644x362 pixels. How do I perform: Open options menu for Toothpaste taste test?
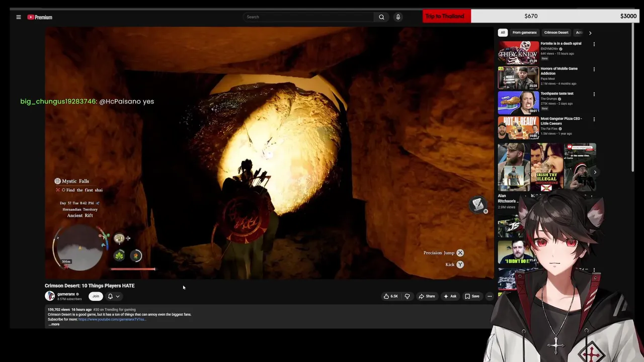pos(594,94)
